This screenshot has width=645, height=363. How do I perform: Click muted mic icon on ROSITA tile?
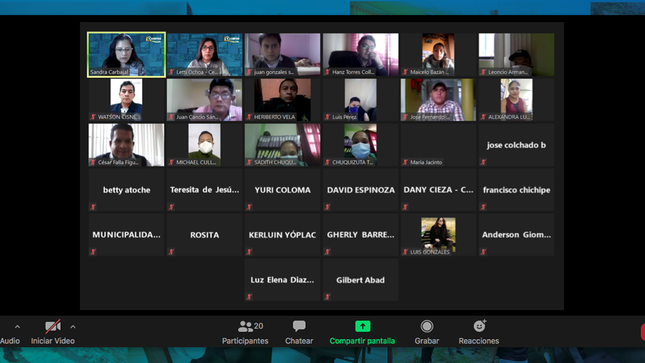[172, 251]
